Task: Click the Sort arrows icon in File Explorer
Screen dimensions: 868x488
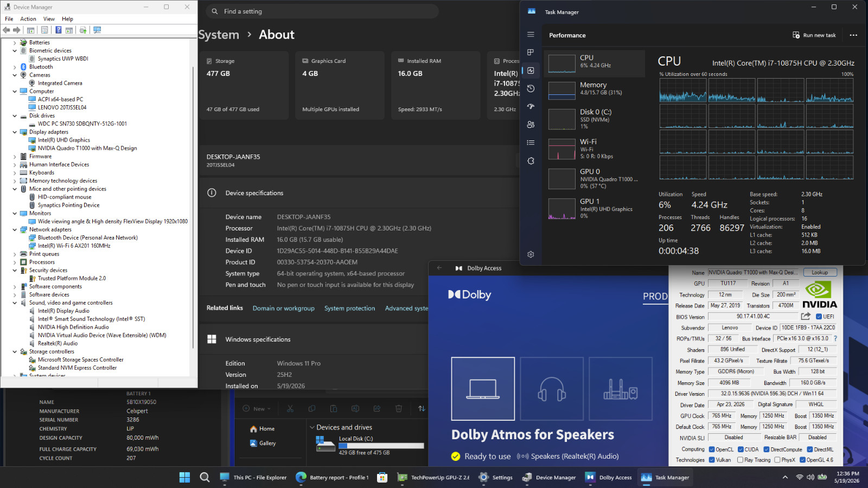Action: pos(422,408)
